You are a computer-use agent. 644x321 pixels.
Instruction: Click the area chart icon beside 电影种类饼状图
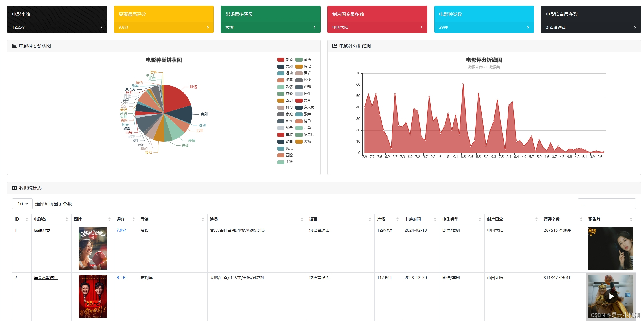[14, 46]
